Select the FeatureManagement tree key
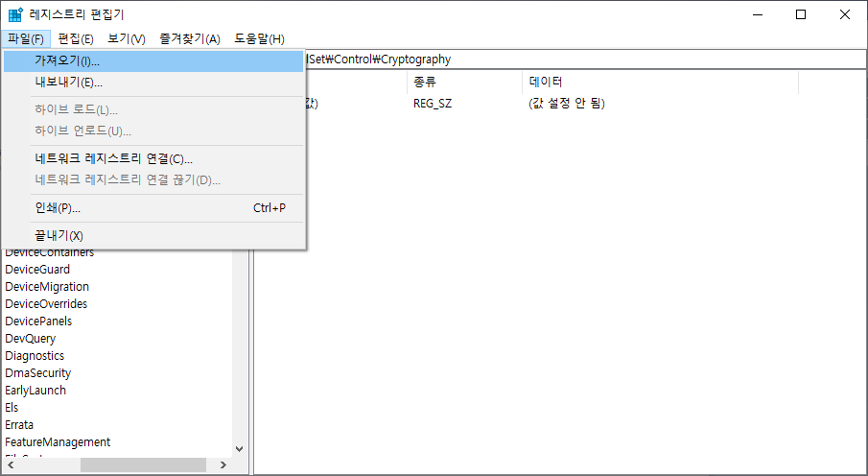868x476 pixels. 58,441
